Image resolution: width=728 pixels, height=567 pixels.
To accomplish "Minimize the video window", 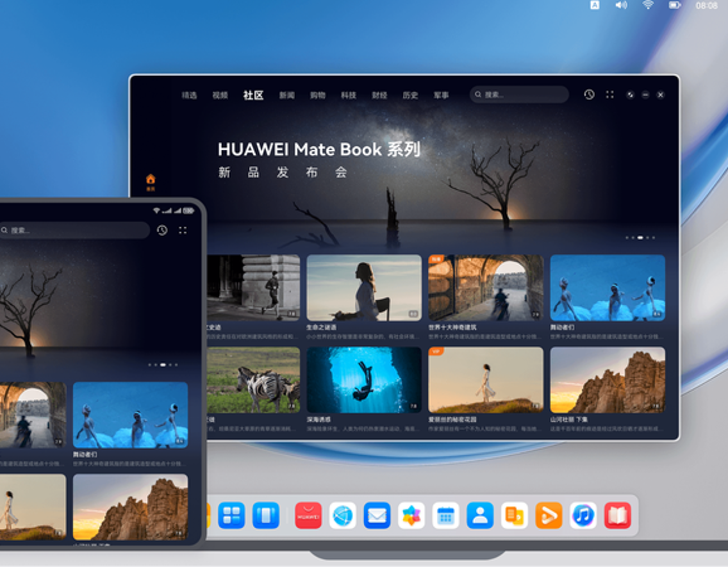I will [x=645, y=95].
